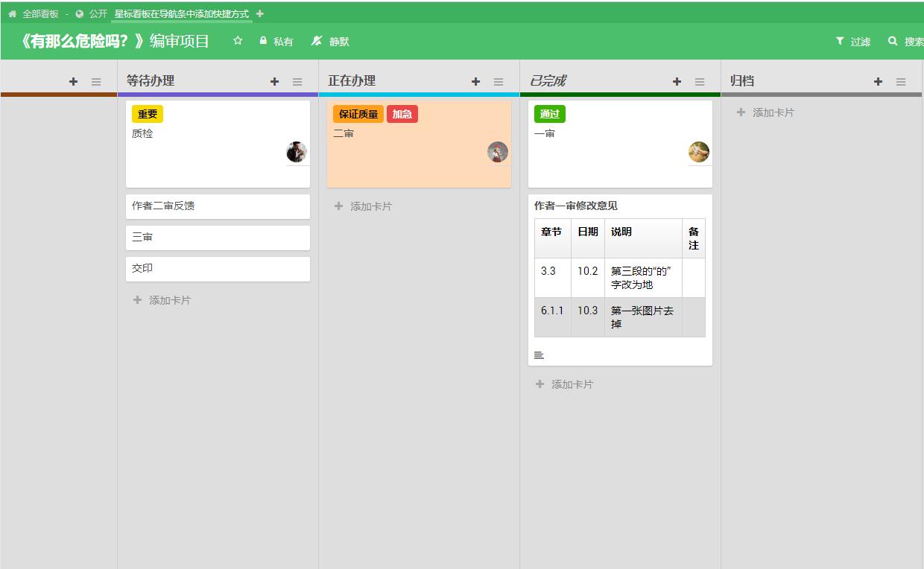Click the 归档 list header
The width and height of the screenshot is (924, 569).
click(x=742, y=81)
